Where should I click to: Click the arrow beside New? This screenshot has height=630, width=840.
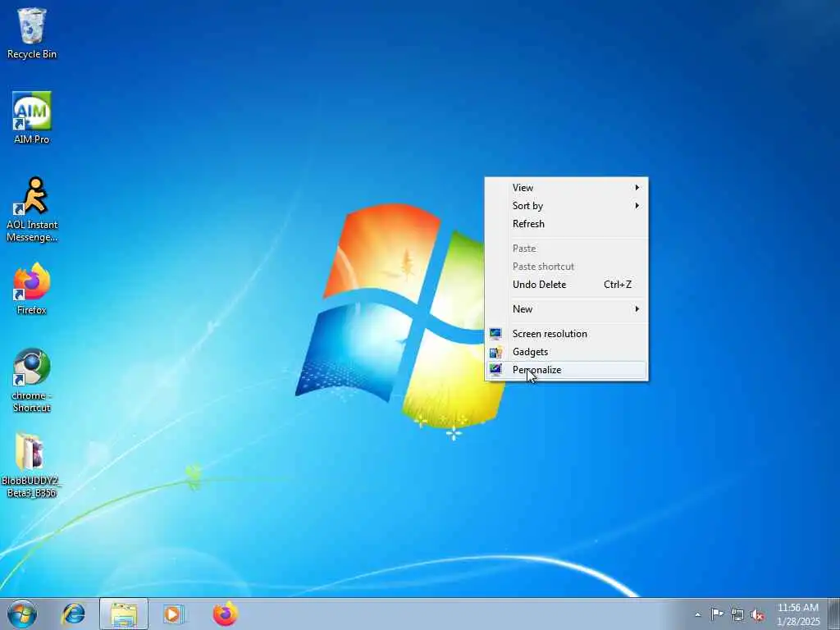coord(637,309)
